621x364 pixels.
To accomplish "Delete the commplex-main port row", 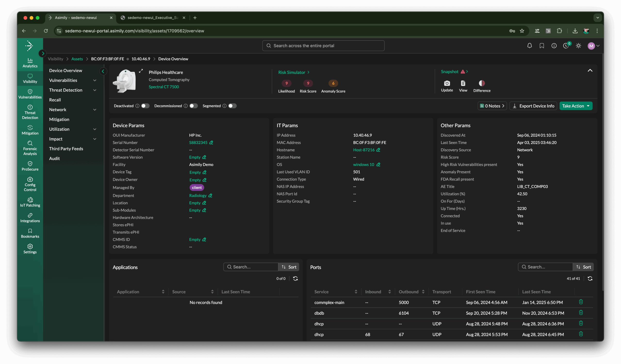I will click(x=580, y=302).
